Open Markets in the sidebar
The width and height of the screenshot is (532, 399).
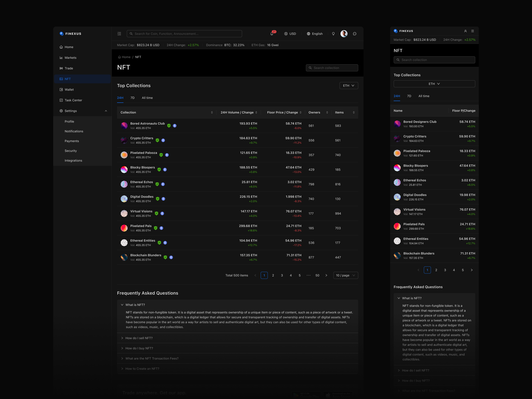[x=82, y=58]
